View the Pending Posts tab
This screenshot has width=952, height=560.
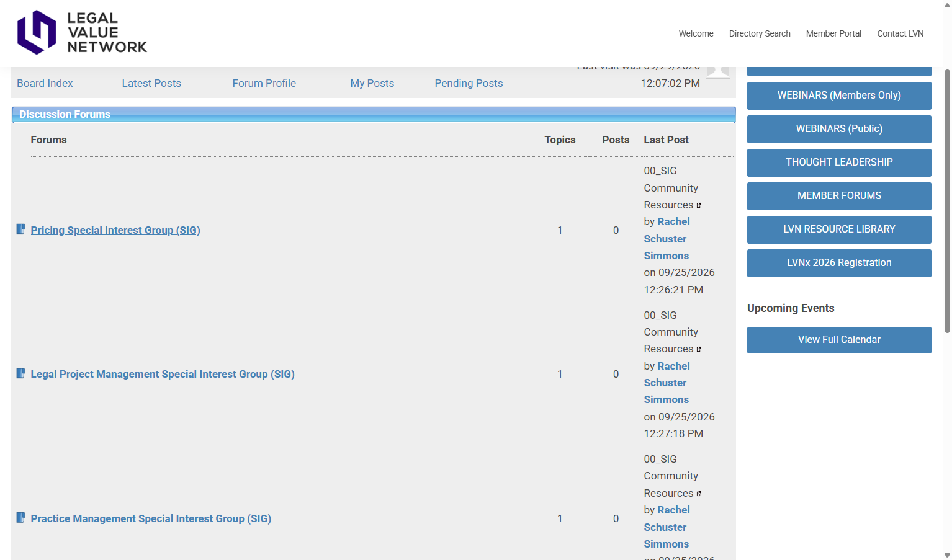pyautogui.click(x=469, y=83)
